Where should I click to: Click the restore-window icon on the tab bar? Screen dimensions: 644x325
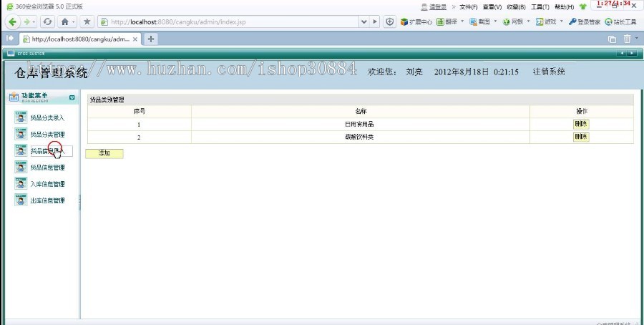point(612,39)
